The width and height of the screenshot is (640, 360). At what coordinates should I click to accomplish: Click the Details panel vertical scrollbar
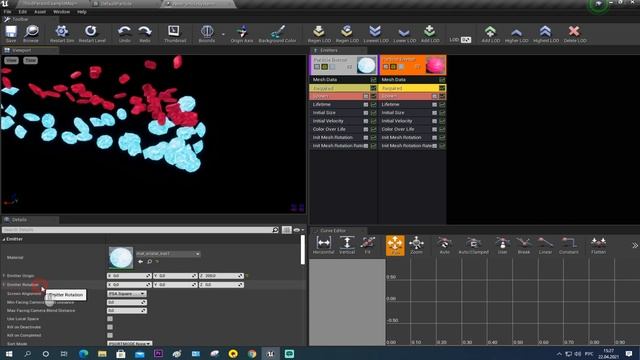(302, 250)
